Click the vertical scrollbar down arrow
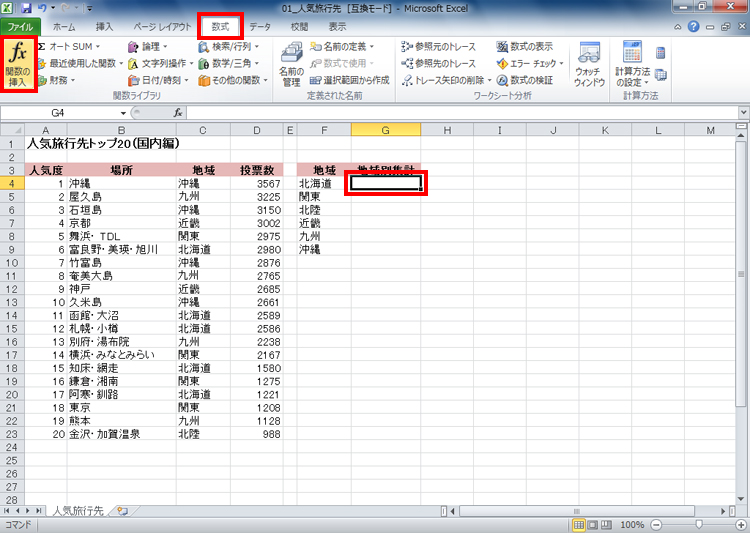Image resolution: width=750 pixels, height=533 pixels. [741, 499]
